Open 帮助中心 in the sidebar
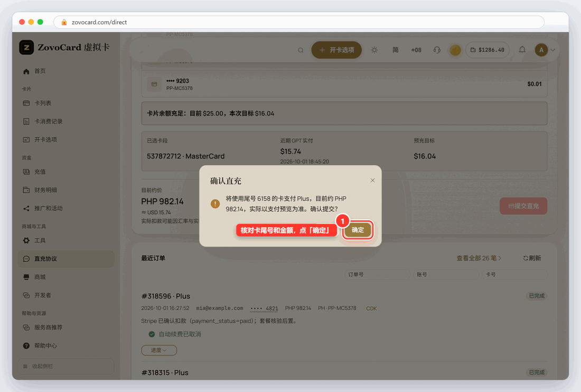581x392 pixels. (66, 346)
